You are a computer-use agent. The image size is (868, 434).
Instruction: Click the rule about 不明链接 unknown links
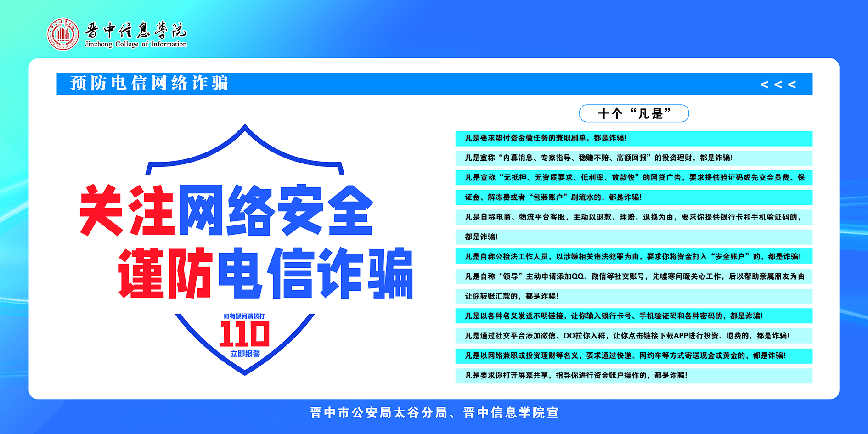[614, 316]
